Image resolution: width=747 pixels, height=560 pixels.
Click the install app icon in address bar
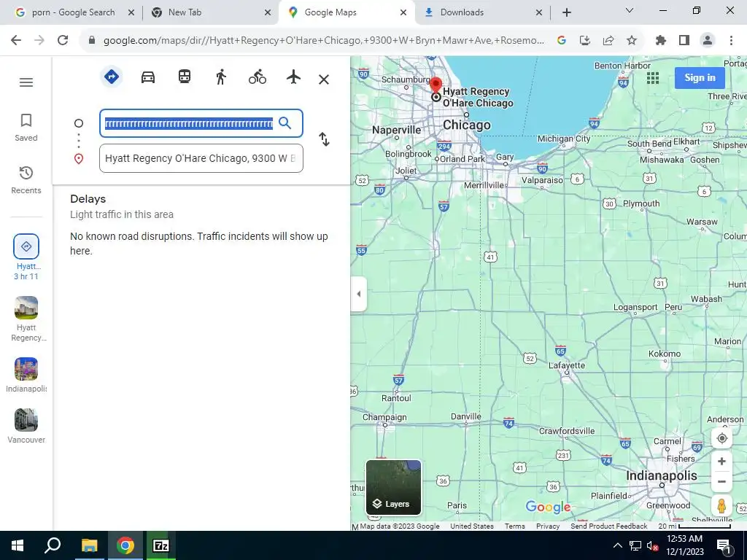click(585, 41)
